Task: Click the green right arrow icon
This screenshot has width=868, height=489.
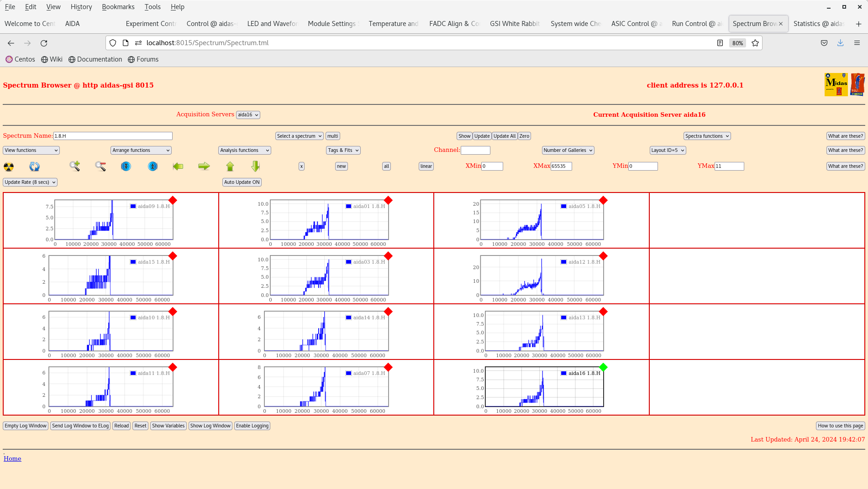Action: (204, 166)
